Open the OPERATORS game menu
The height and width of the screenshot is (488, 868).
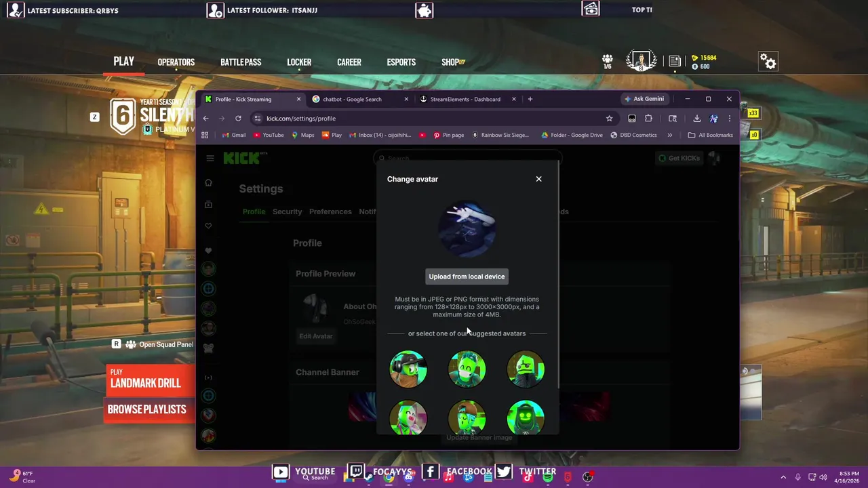176,62
